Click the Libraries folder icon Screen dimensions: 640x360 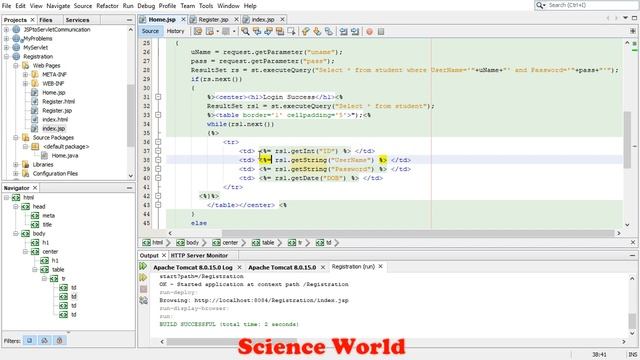(25, 164)
